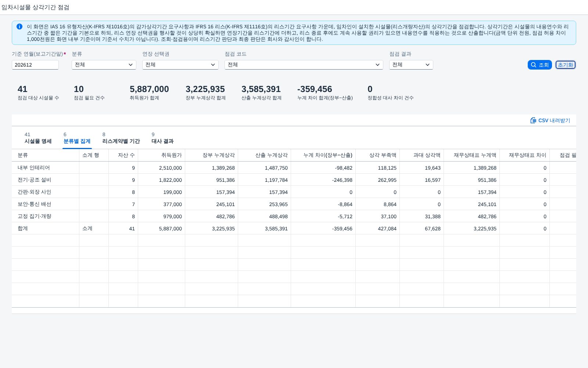The width and height of the screenshot is (588, 368).
Task: Click the 5,887,000 취득원가 합계 KPI
Action: [x=149, y=89]
